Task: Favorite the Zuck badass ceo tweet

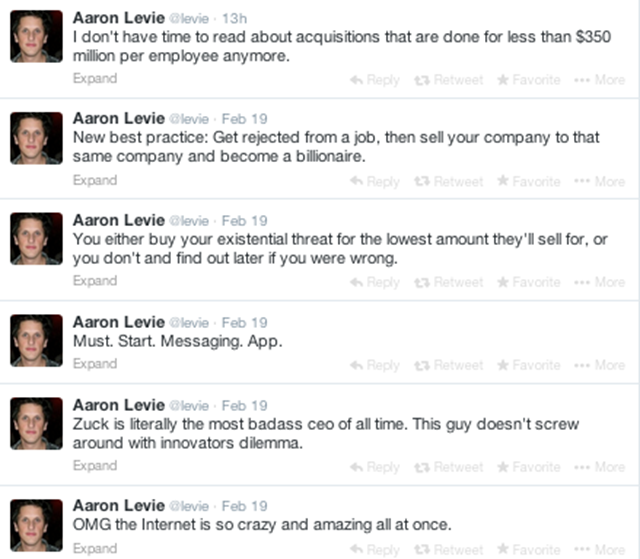Action: pyautogui.click(x=529, y=466)
